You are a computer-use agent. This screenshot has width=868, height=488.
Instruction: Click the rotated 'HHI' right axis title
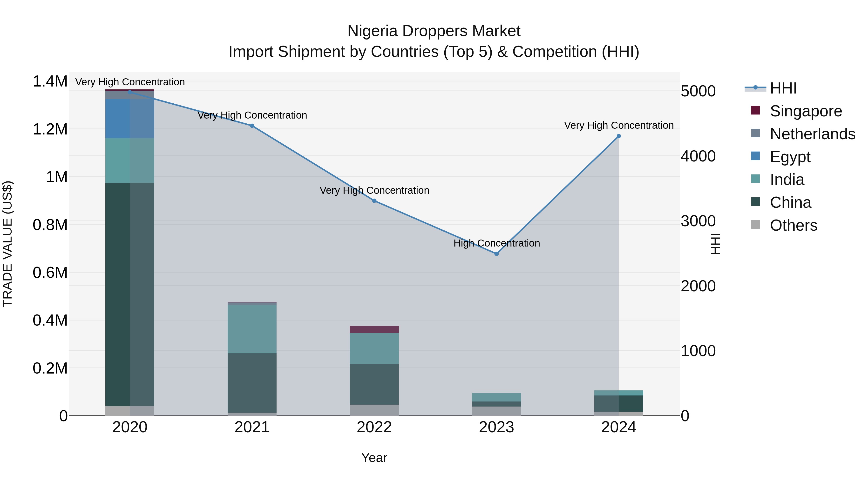pyautogui.click(x=715, y=244)
